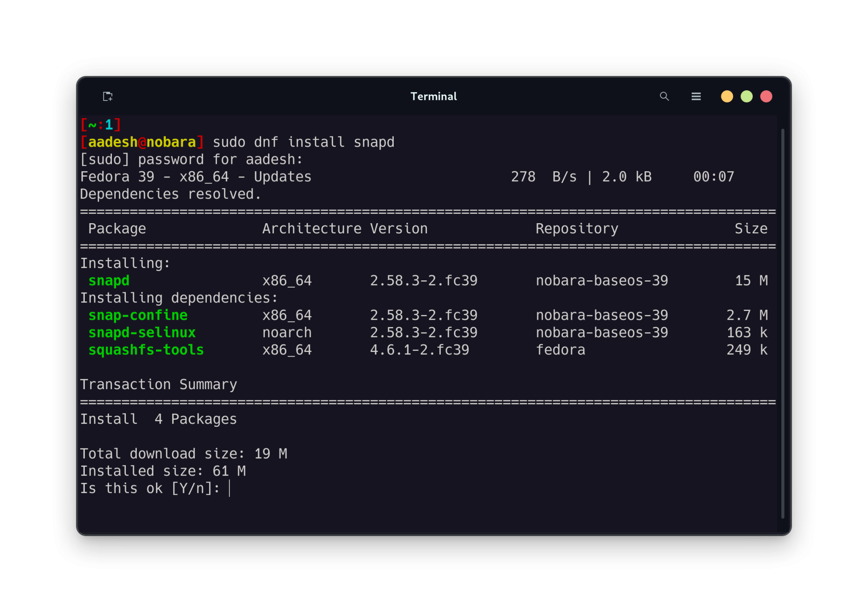Click the squashfs-tools package entry

[146, 349]
